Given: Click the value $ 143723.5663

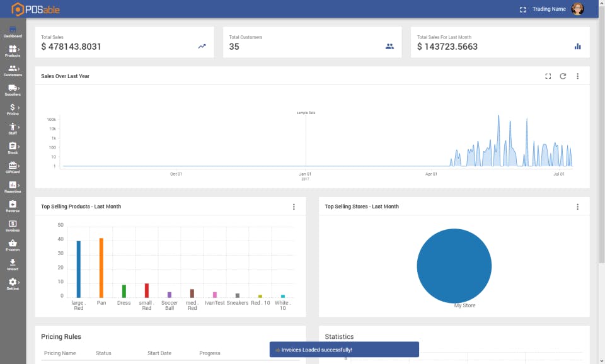Looking at the screenshot, I should tap(447, 47).
